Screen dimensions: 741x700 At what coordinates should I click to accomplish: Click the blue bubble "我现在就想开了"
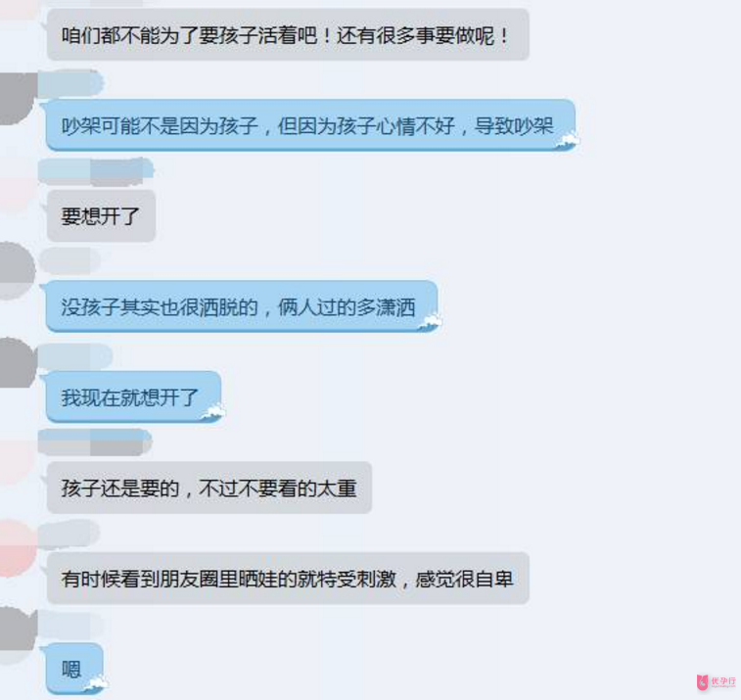point(134,397)
